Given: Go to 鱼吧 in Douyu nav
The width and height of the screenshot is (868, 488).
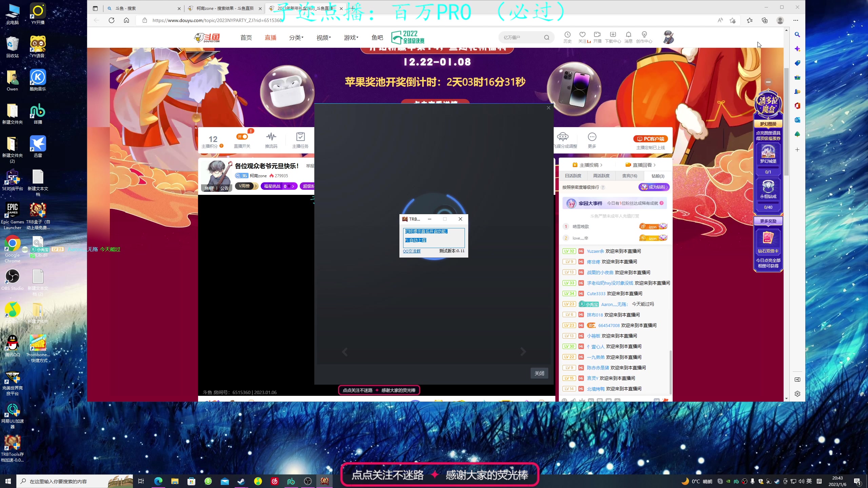Looking at the screenshot, I should pyautogui.click(x=377, y=37).
